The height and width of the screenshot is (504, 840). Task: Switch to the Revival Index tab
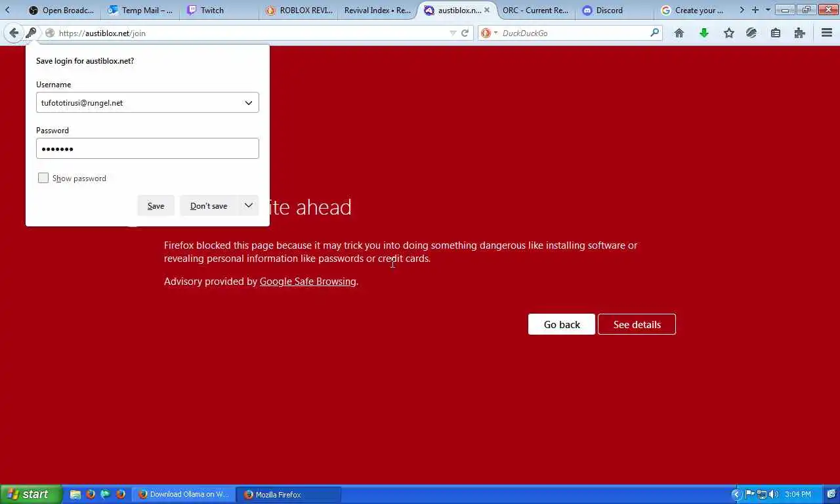[x=377, y=10]
